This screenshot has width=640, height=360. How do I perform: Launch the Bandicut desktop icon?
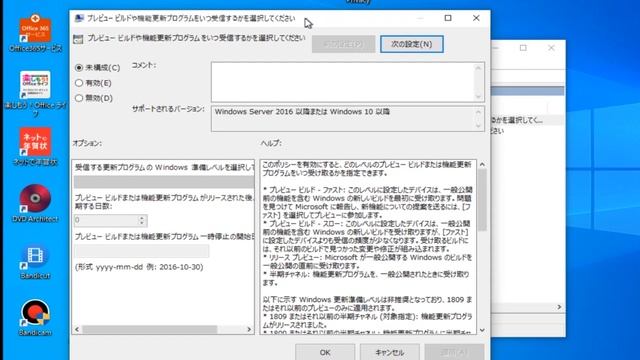pos(35,261)
